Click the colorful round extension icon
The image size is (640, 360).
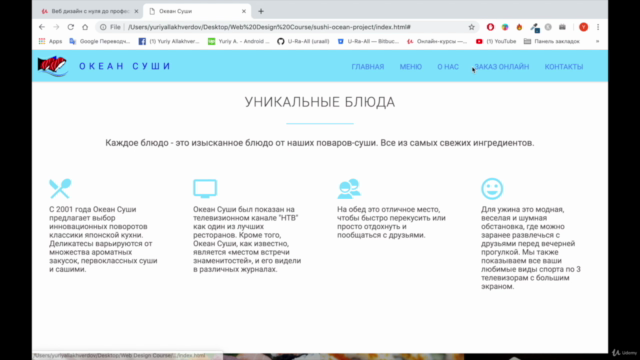coord(505,27)
